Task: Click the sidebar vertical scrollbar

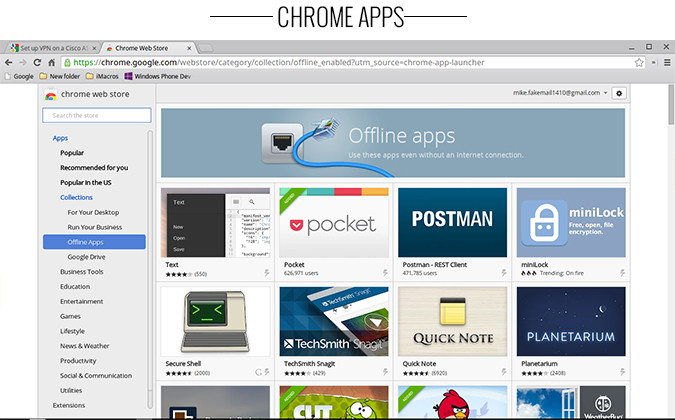Action: [x=150, y=250]
